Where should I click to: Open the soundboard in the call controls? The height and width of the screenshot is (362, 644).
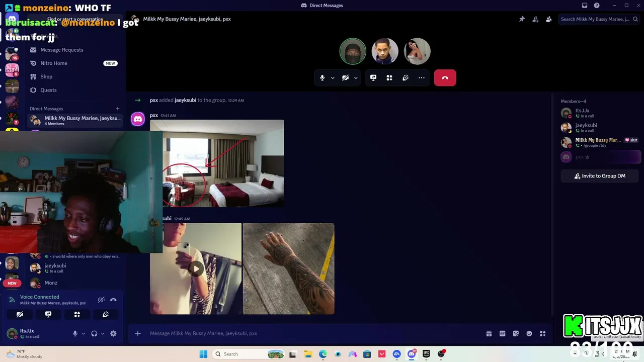[406, 78]
